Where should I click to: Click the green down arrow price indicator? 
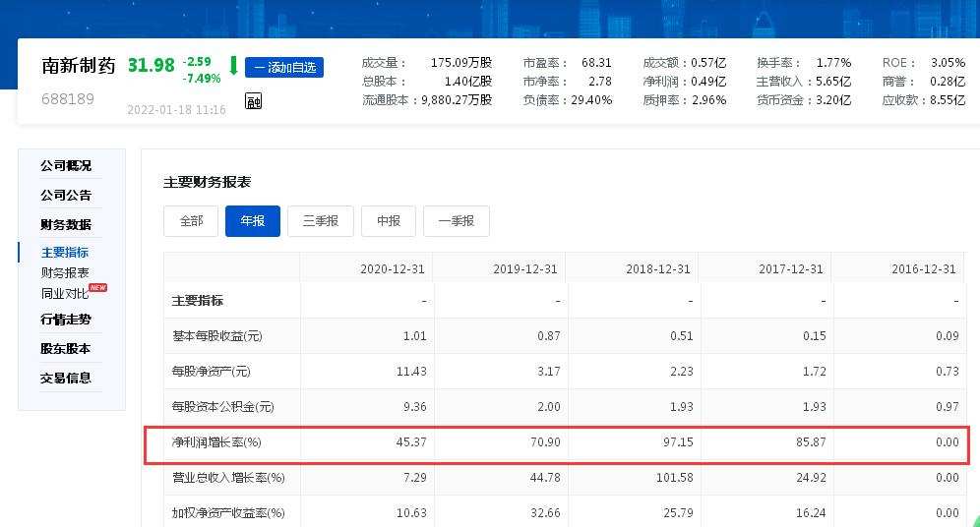234,66
